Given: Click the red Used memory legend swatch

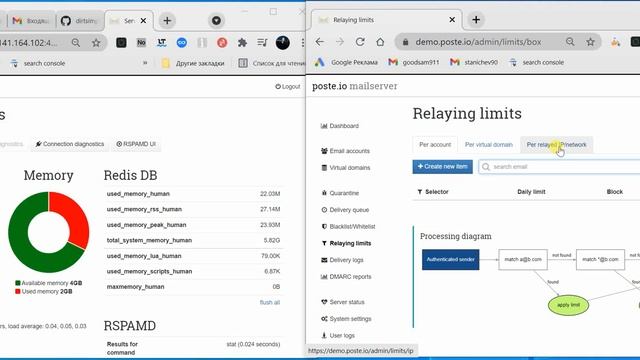Looking at the screenshot, I should pos(18,291).
